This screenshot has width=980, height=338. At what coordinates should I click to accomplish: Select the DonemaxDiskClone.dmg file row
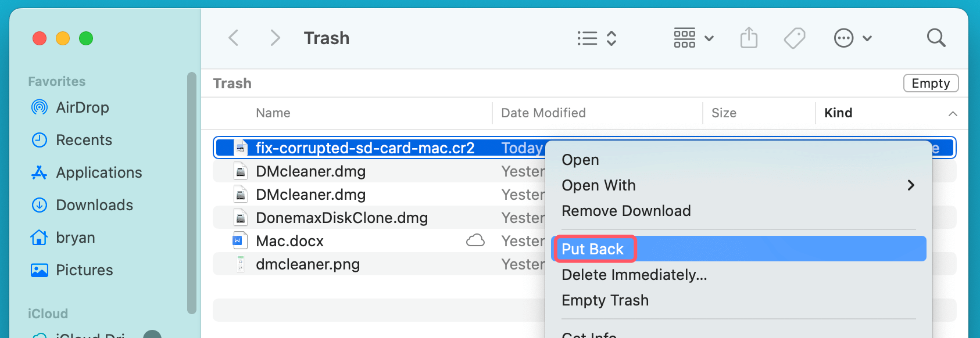[341, 217]
